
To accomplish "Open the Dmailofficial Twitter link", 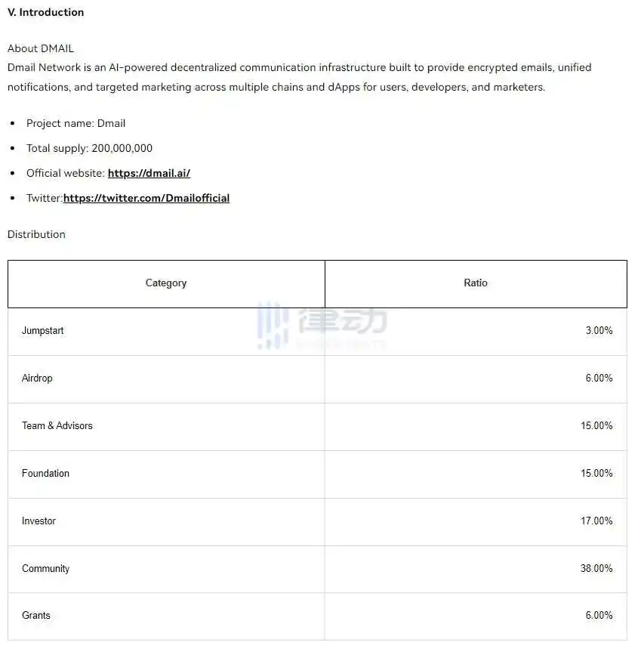I will 146,198.
